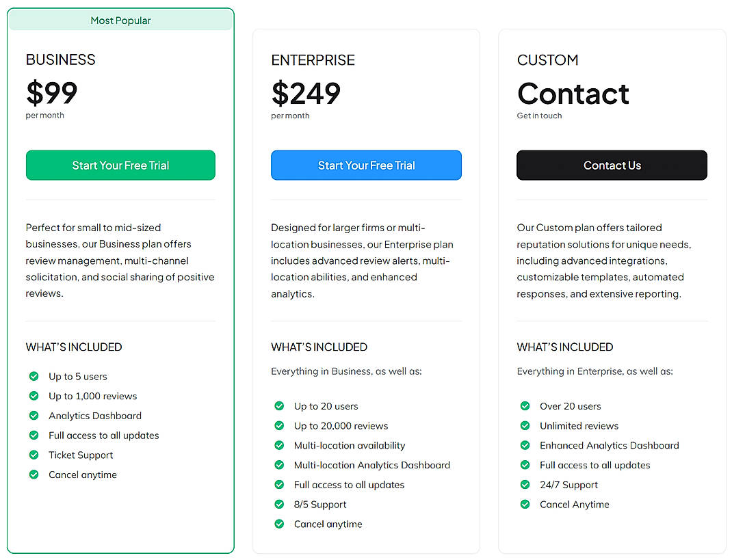Viewport: 732px width, 560px height.
Task: Click the Enhanced Analytics Dashboard feature text
Action: point(609,445)
